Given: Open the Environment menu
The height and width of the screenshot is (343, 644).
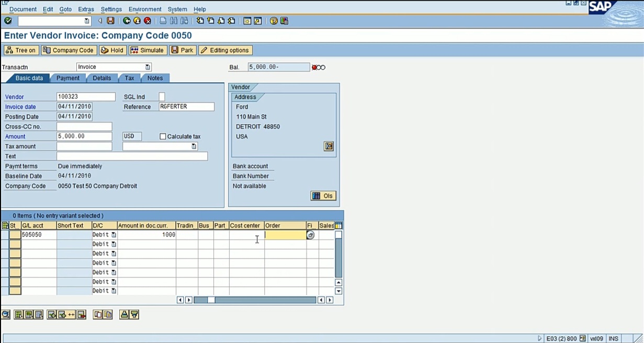Looking at the screenshot, I should click(x=145, y=9).
